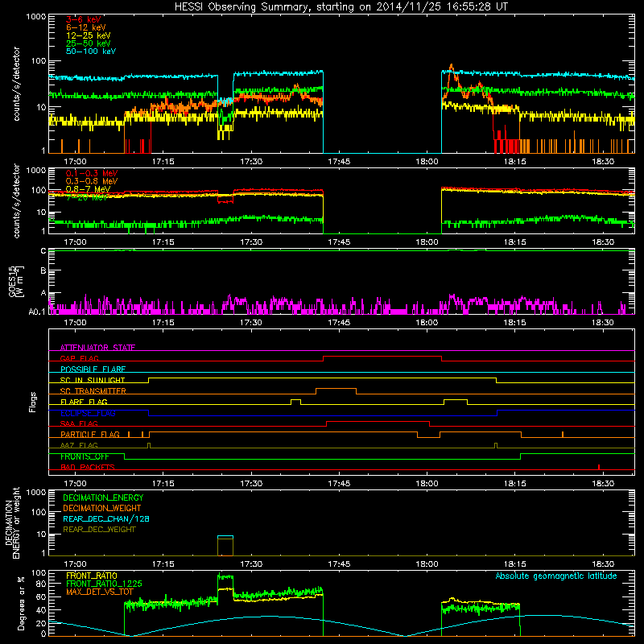Click the 0.1-0.3 MeV legend label
644x644 pixels.
[x=92, y=173]
